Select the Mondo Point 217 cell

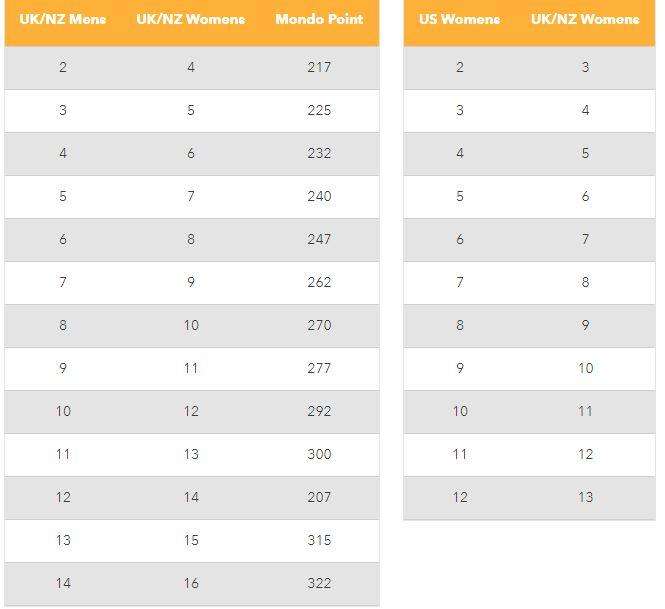(319, 67)
